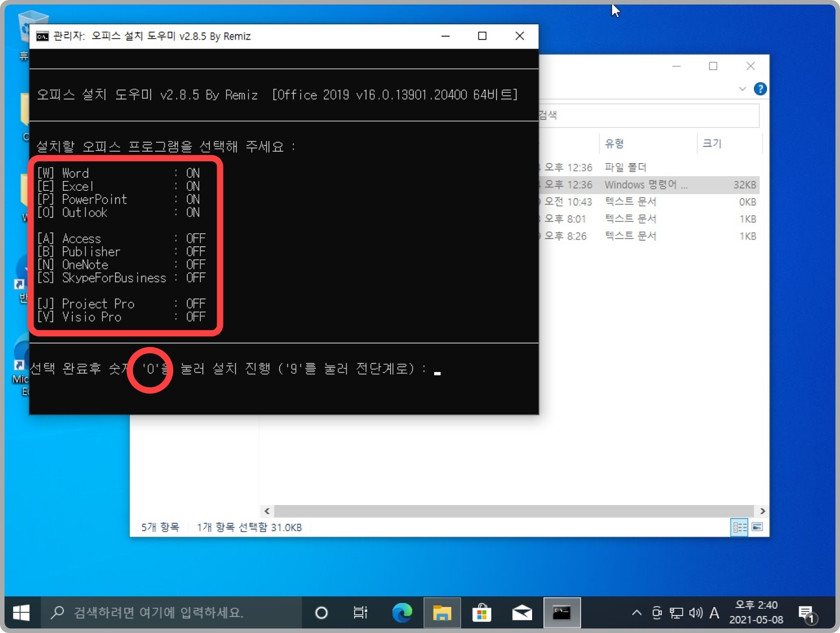The width and height of the screenshot is (840, 633).
Task: Open the Mail app from taskbar
Action: click(x=522, y=613)
